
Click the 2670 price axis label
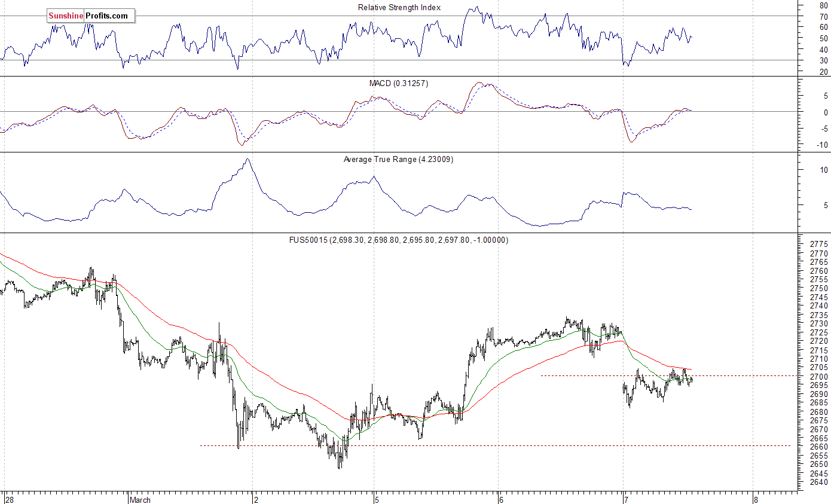click(819, 429)
